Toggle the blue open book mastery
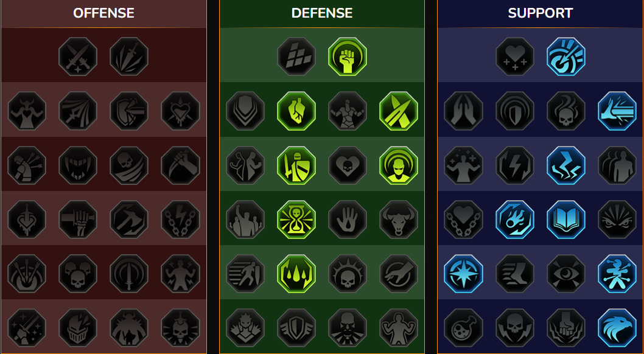644x354 pixels. (566, 220)
